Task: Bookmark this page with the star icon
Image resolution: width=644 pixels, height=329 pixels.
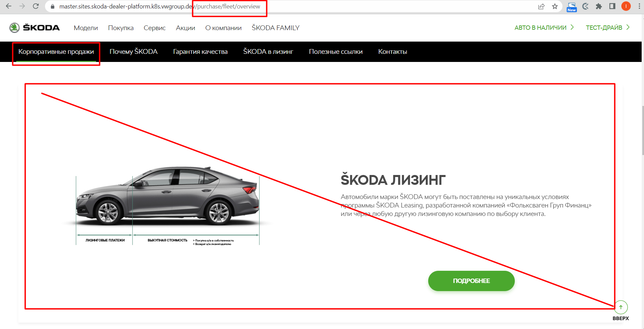Action: (555, 6)
